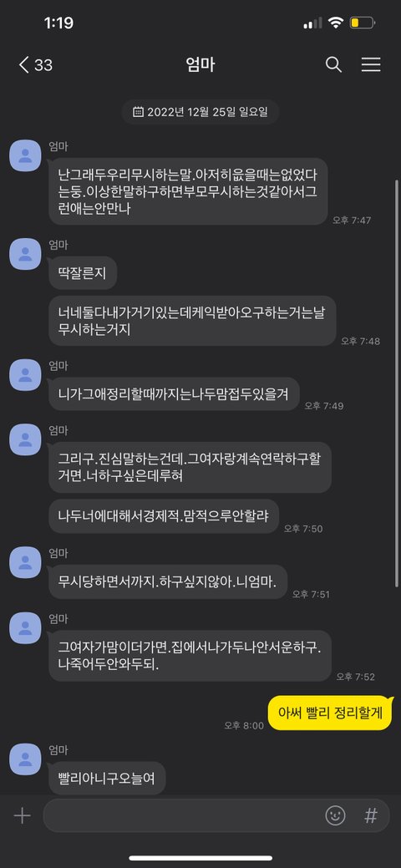Select yellow bubble 아써 빨리 정리할게
The height and width of the screenshot is (868, 401).
coord(331,713)
